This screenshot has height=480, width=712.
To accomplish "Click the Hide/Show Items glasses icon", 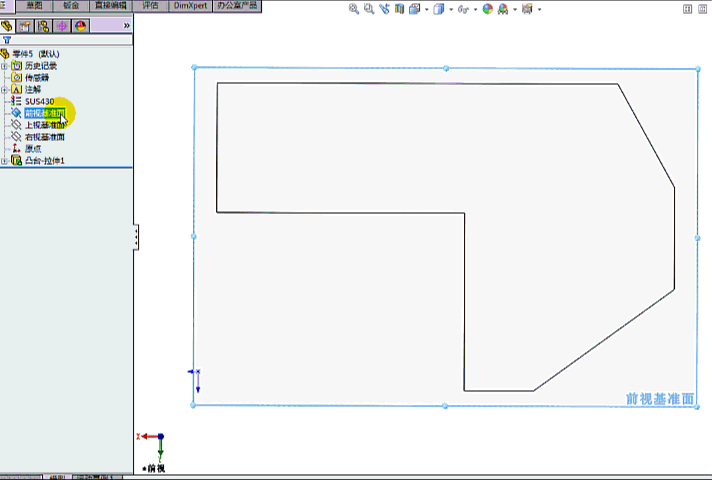I will (x=463, y=9).
